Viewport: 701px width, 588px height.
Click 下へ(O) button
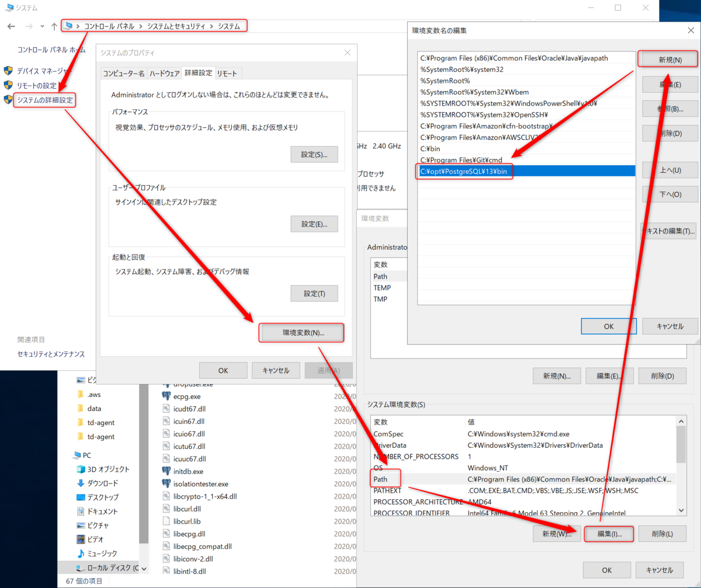click(x=670, y=194)
